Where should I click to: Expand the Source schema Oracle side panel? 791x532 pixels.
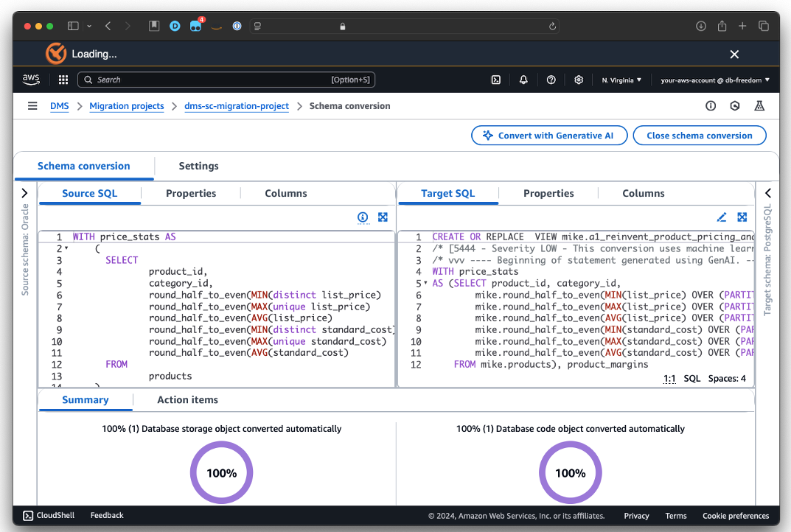pyautogui.click(x=24, y=193)
